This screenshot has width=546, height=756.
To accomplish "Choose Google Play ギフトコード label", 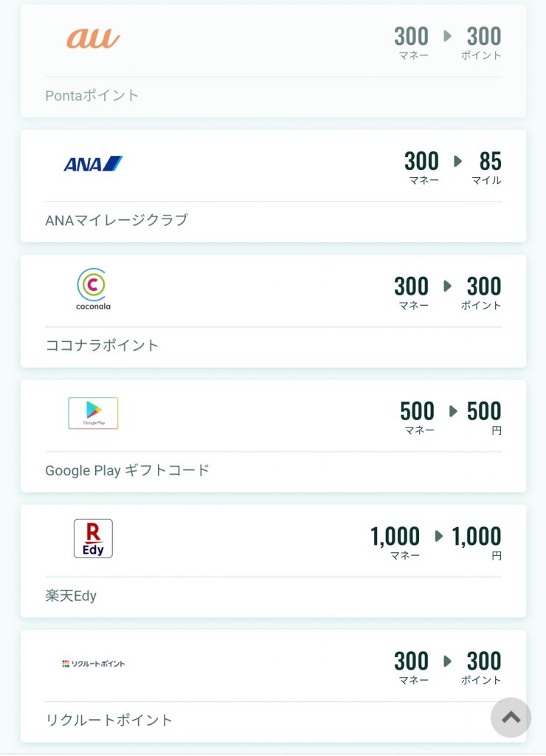I will pyautogui.click(x=127, y=470).
